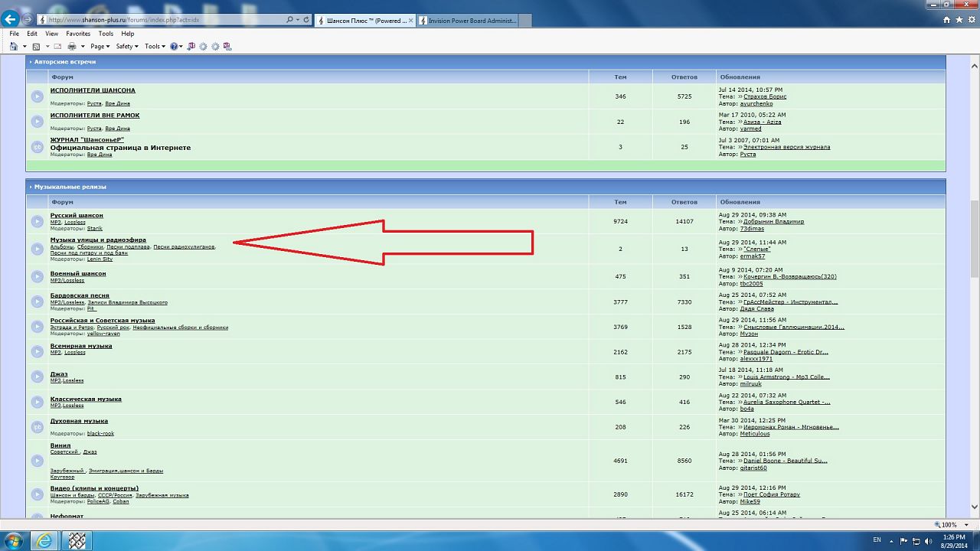This screenshot has width=980, height=551.
Task: Expand the Page dropdown in command bar
Action: 100,47
